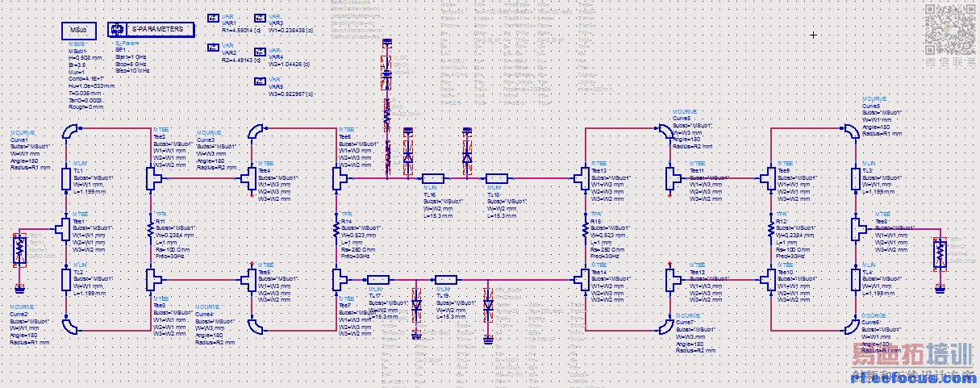Select the Tee6 MTEE junction symbol
This screenshot has width=980, height=388.
click(339, 177)
